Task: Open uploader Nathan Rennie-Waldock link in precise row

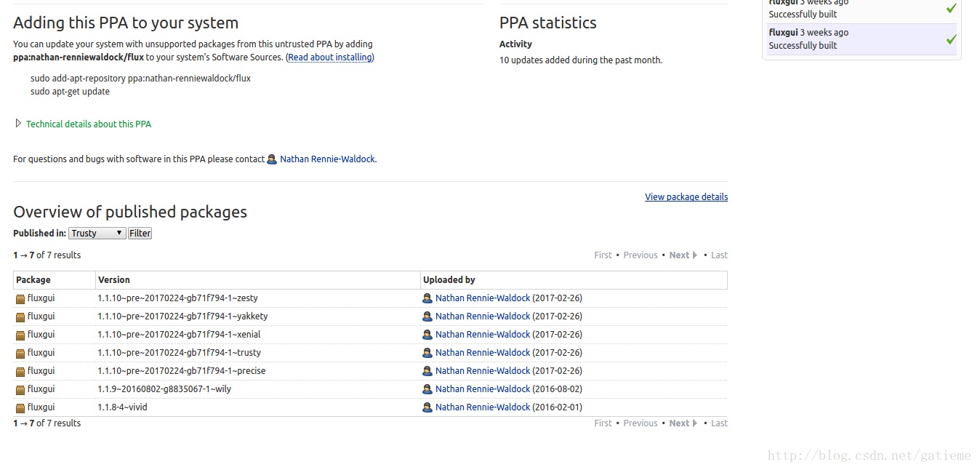Action: [x=483, y=371]
